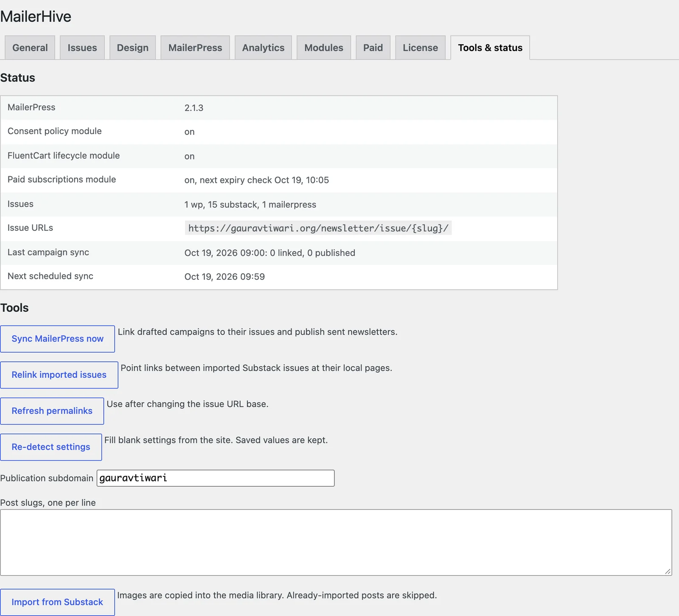This screenshot has height=616, width=679.
Task: Open the Modules tab
Action: click(x=324, y=48)
